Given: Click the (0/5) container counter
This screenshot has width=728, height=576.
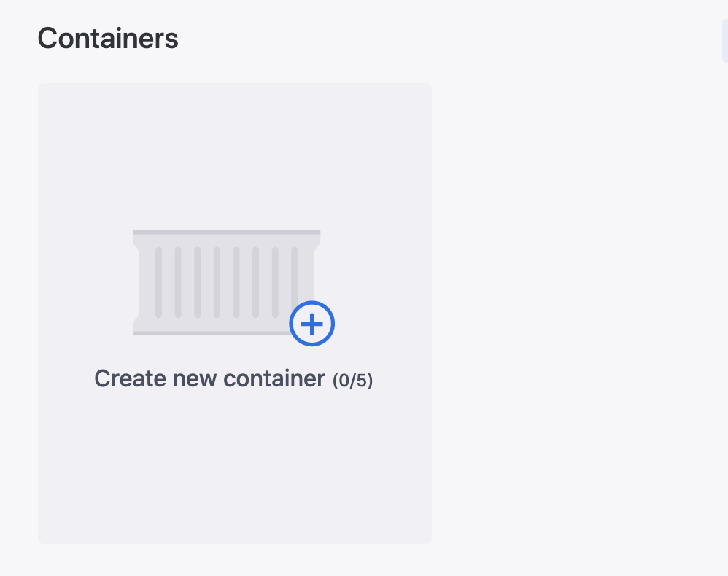Looking at the screenshot, I should (353, 381).
